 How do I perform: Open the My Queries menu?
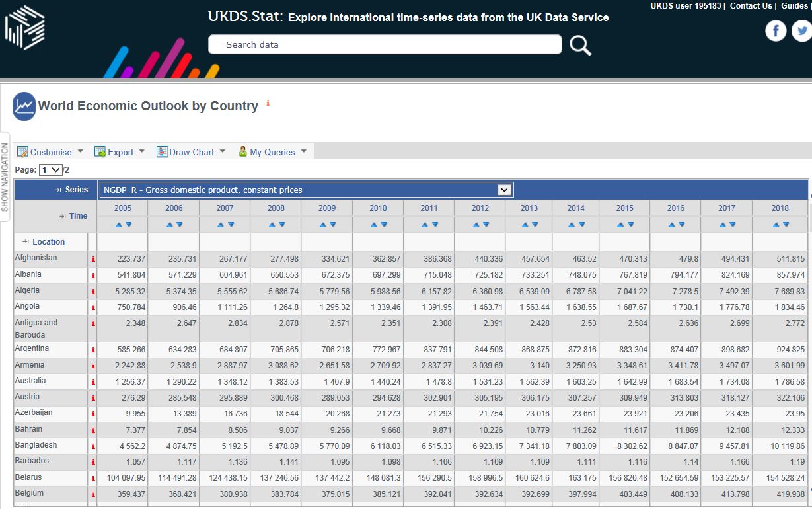(272, 152)
